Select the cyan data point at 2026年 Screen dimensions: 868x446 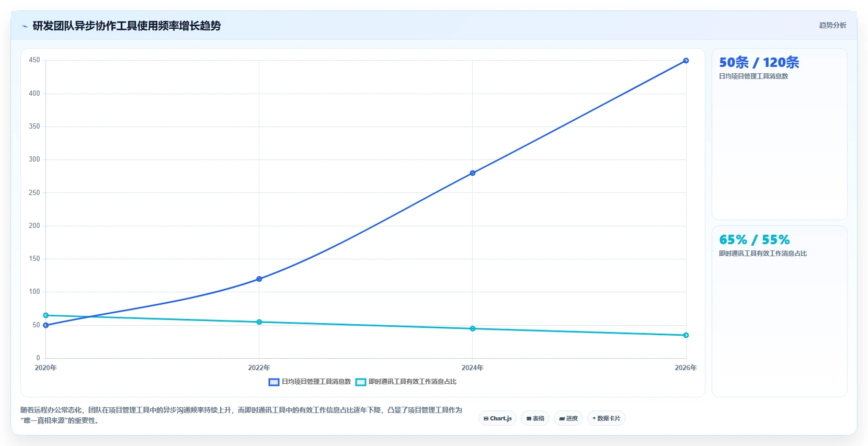[x=686, y=335]
